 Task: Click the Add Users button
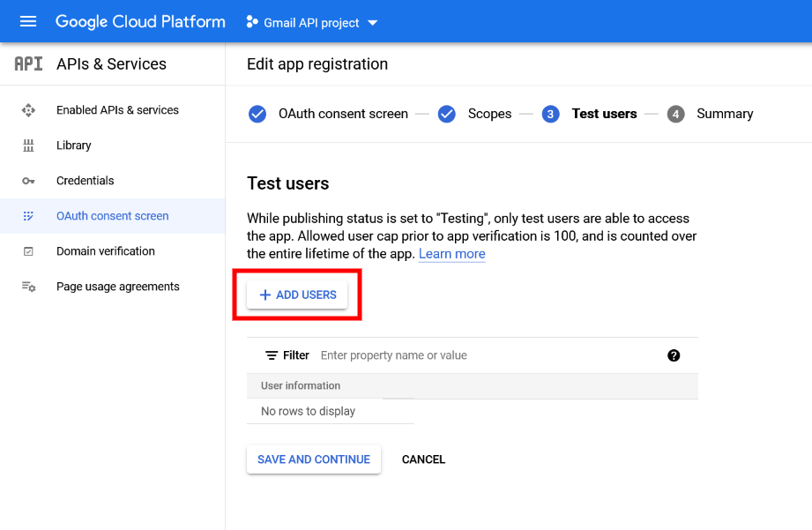coord(297,295)
